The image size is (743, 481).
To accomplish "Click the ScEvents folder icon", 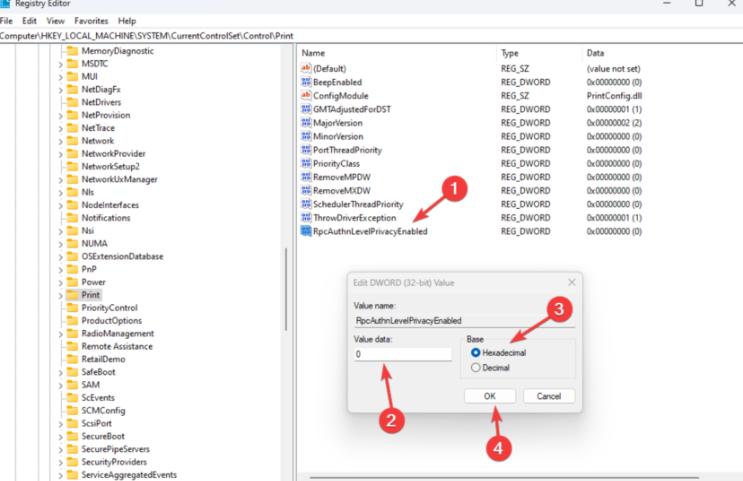I will tap(72, 398).
